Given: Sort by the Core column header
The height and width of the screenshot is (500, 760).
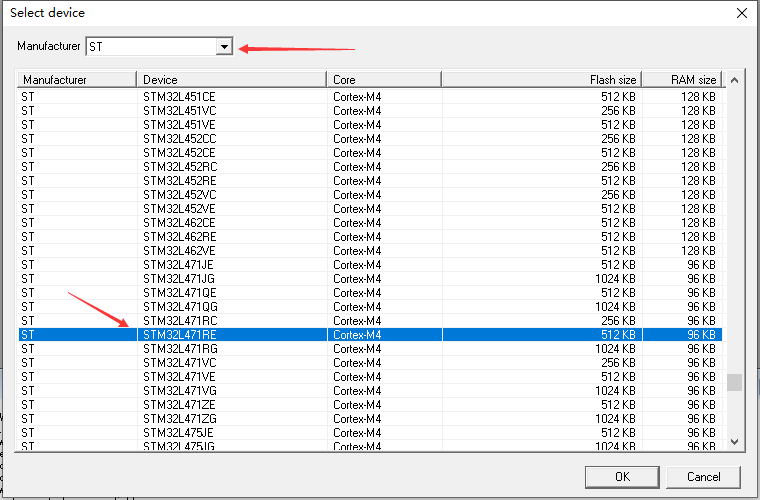Looking at the screenshot, I should [x=384, y=79].
